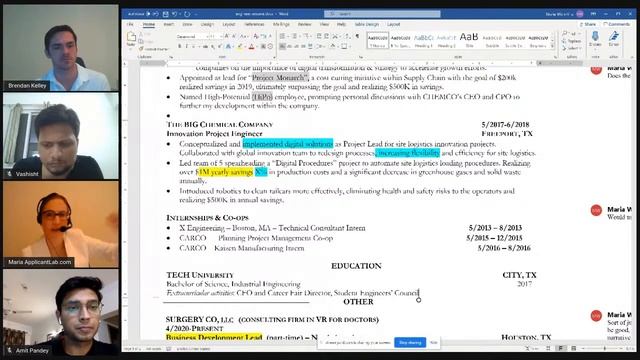Switch to the Draw ribbon tab
The height and width of the screenshot is (360, 640).
pyautogui.click(x=187, y=24)
